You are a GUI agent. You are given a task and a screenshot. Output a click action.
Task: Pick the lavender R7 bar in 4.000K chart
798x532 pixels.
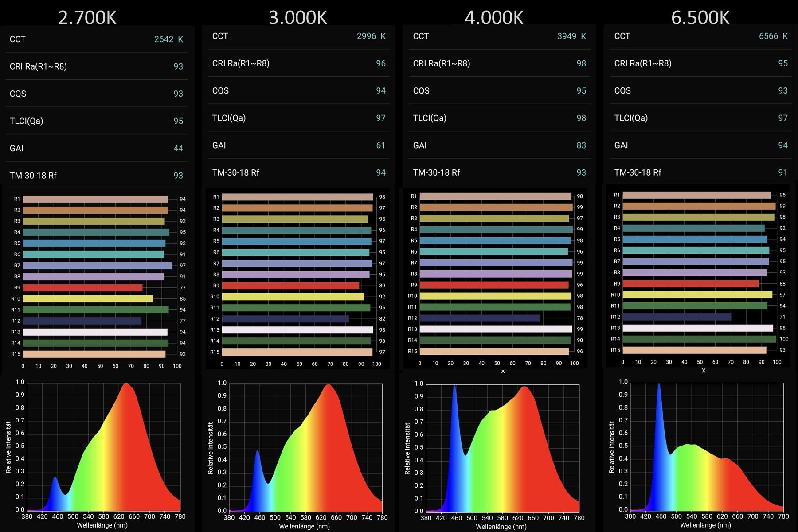coord(496,263)
